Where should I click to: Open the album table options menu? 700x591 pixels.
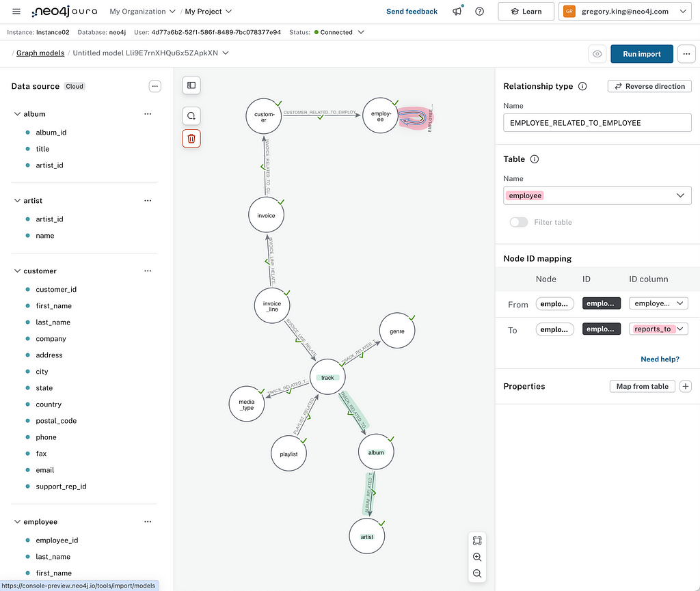coord(148,114)
